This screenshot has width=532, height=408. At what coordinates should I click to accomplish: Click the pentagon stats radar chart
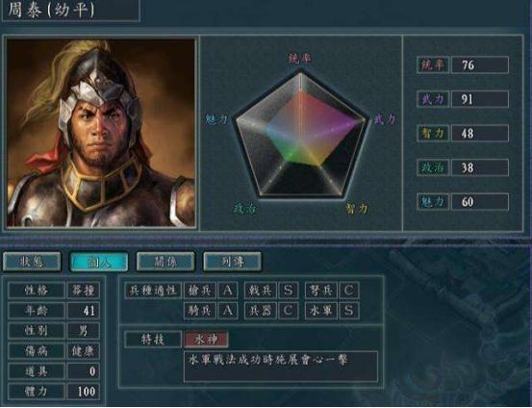pyautogui.click(x=300, y=134)
